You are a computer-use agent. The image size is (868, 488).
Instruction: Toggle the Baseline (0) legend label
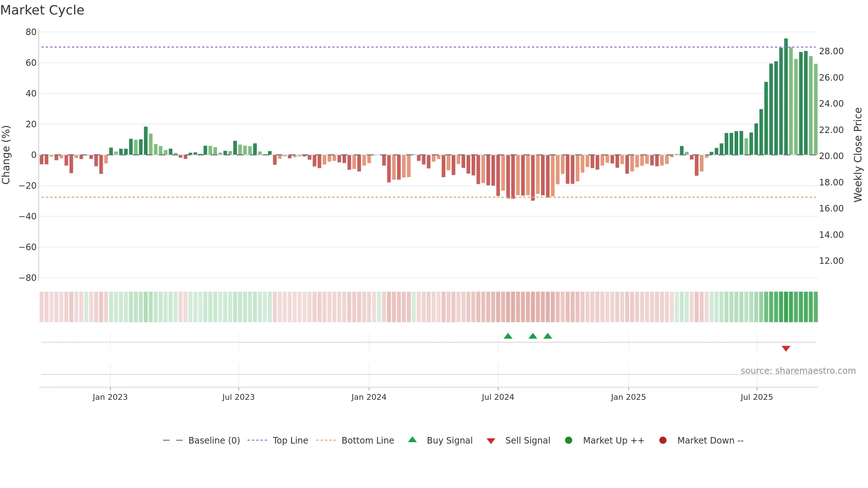pos(214,440)
